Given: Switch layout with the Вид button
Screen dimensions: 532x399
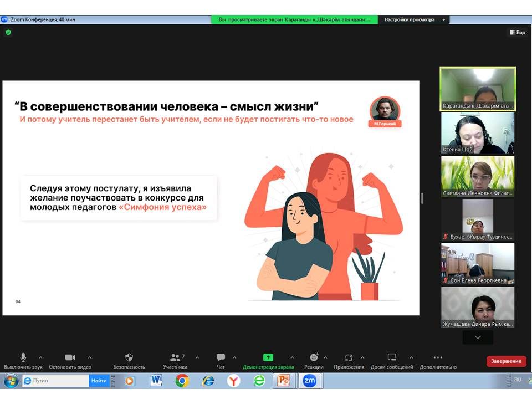Looking at the screenshot, I should pos(517,33).
